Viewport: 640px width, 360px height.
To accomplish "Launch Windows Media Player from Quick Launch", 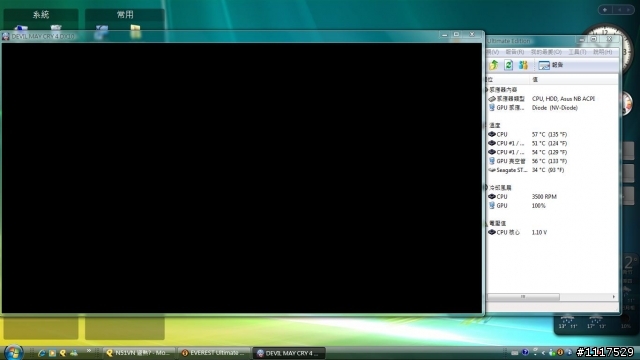I will click(x=52, y=353).
